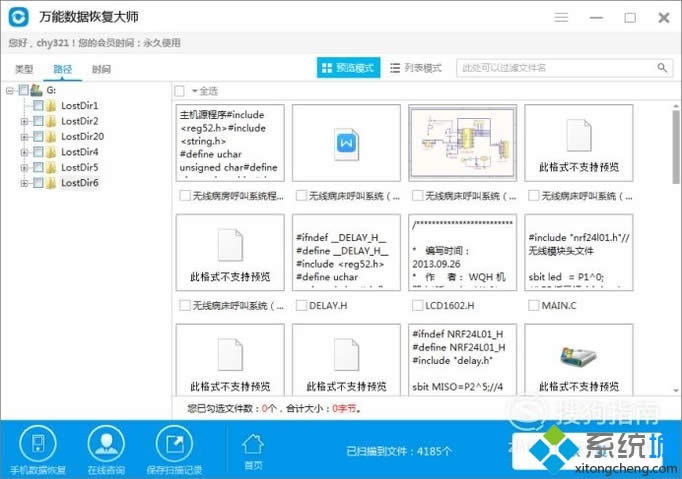Select the LostDir4 tree label

point(80,152)
